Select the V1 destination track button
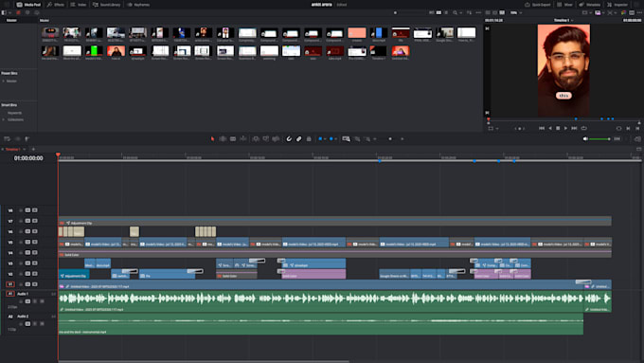Image resolution: width=644 pixels, height=363 pixels. coord(10,284)
